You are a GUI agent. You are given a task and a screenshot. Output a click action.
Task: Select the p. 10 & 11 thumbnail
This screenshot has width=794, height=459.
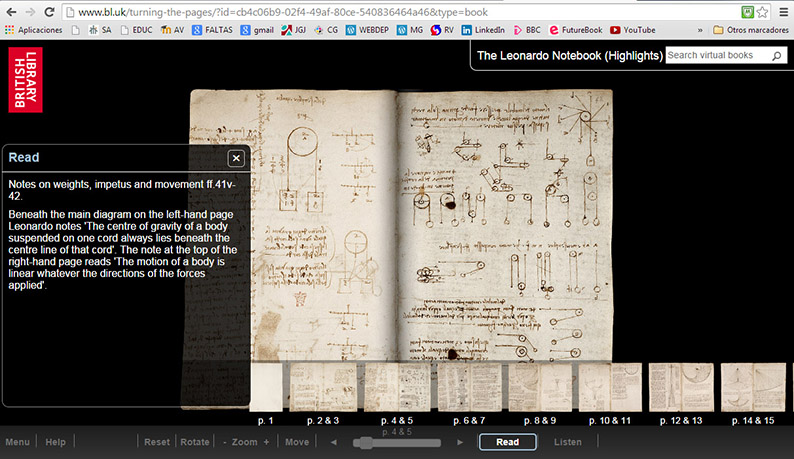click(610, 388)
